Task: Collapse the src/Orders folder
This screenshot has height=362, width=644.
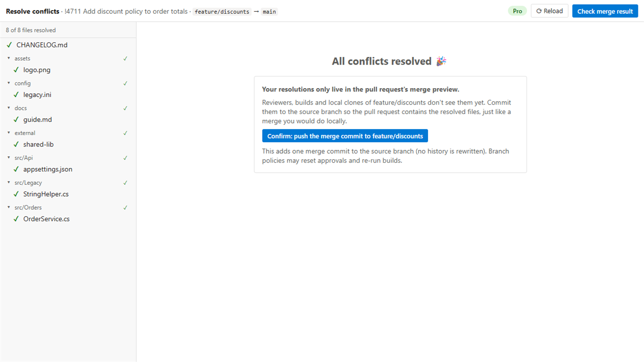Action: tap(8, 207)
